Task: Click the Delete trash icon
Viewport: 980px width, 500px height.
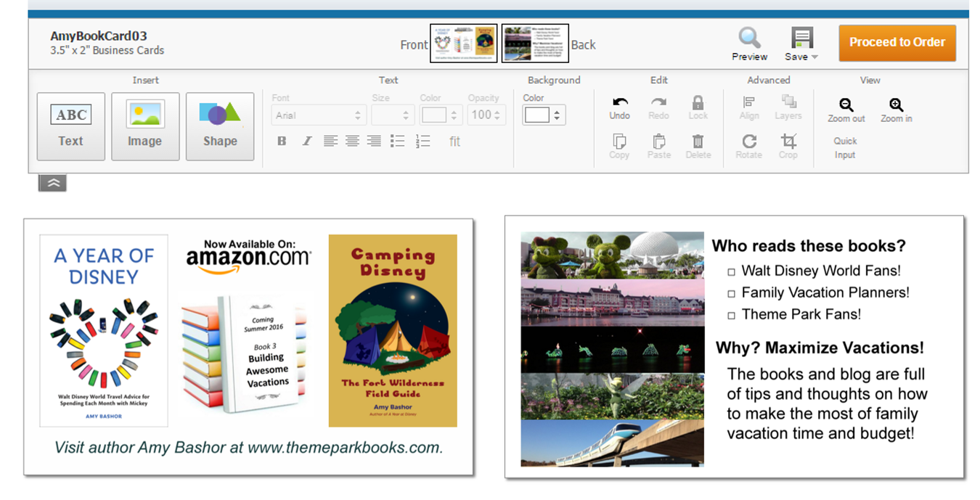Action: click(x=698, y=141)
